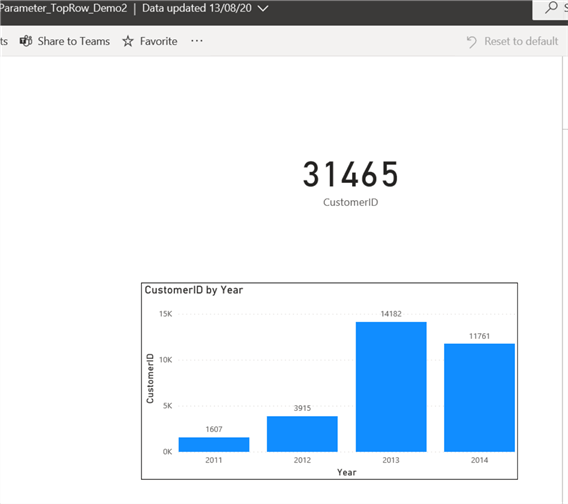The image size is (568, 504).
Task: Click the 1607 data label
Action: 214,429
